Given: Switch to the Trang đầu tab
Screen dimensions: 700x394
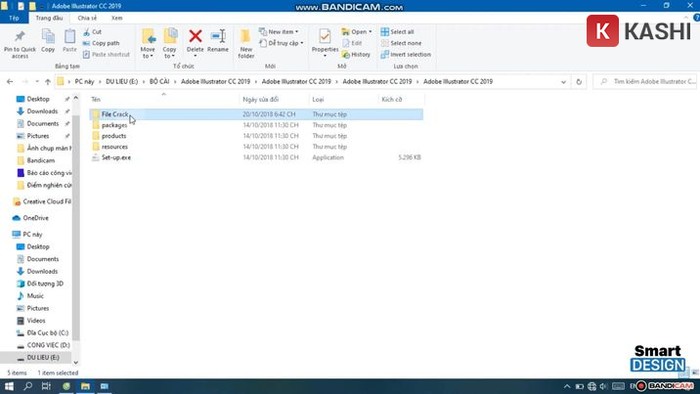Looking at the screenshot, I should tap(49, 18).
